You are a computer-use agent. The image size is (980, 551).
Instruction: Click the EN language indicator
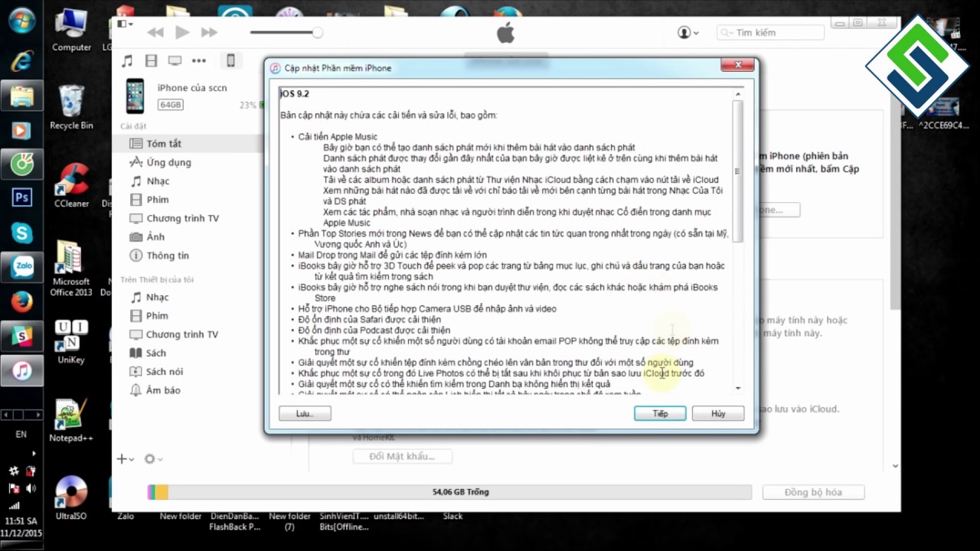(21, 434)
